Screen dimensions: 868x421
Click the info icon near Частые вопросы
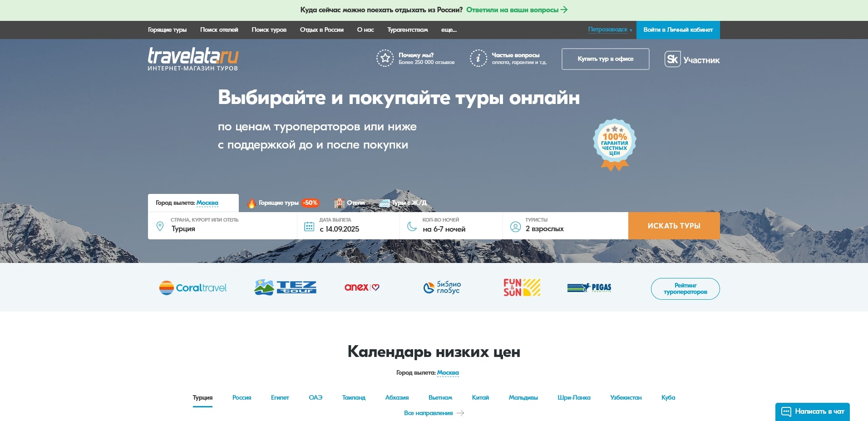pyautogui.click(x=478, y=58)
